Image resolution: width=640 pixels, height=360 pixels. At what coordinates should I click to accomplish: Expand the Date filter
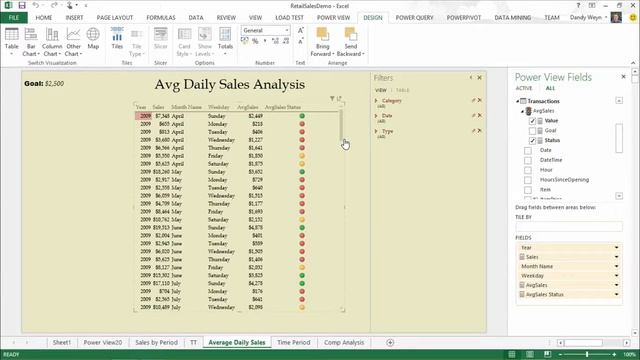coord(376,116)
